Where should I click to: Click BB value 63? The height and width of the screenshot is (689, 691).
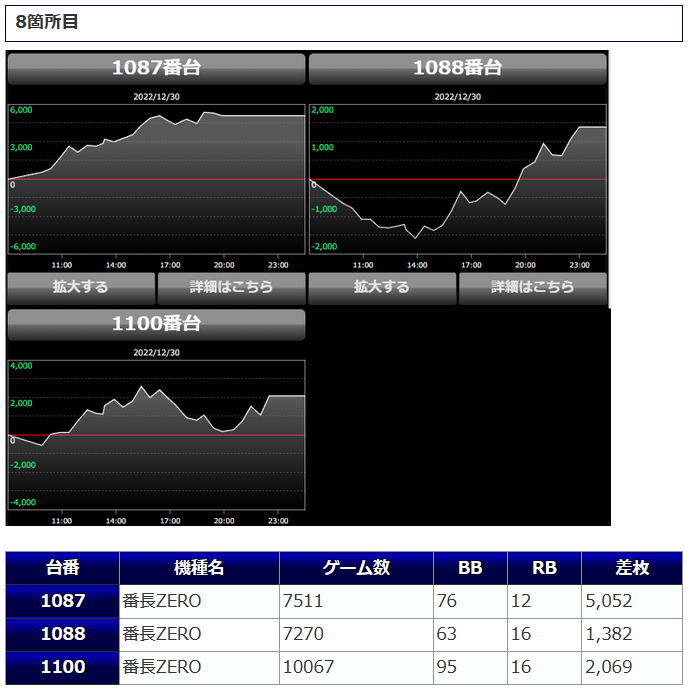[x=446, y=634]
